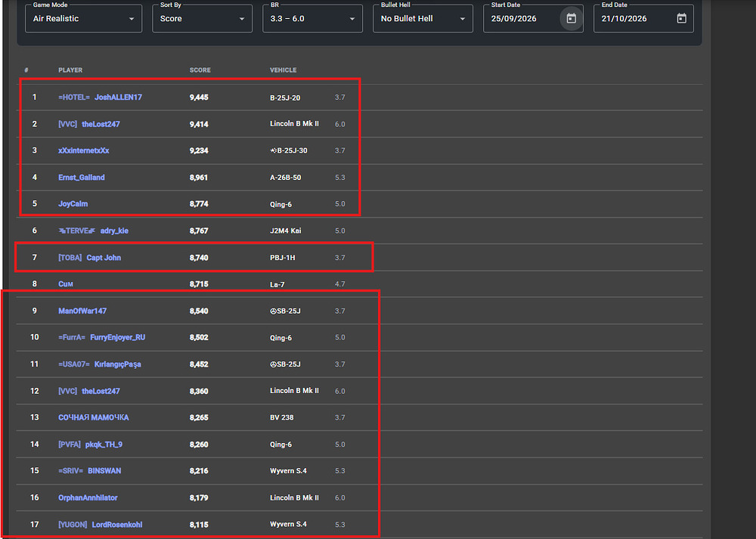Expand the BR range dropdown

(312, 19)
